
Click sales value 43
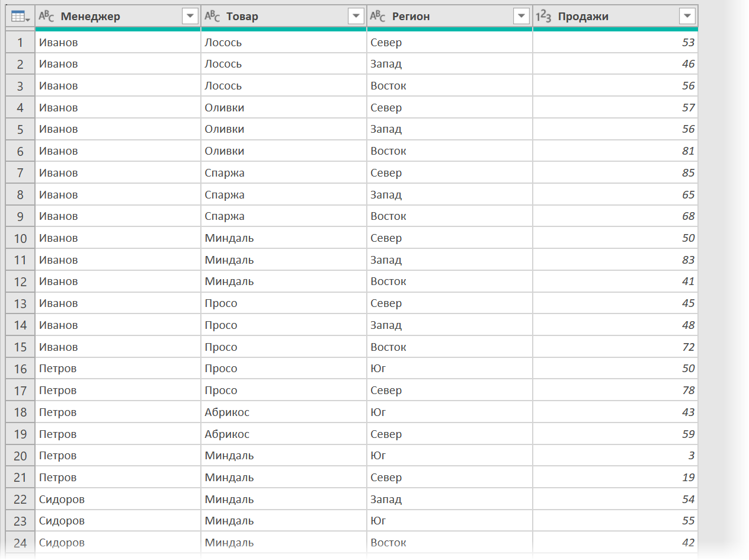615,412
